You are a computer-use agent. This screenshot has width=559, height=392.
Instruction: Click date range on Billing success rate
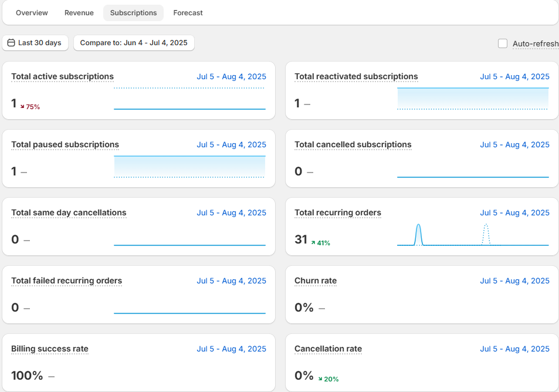[x=231, y=349]
